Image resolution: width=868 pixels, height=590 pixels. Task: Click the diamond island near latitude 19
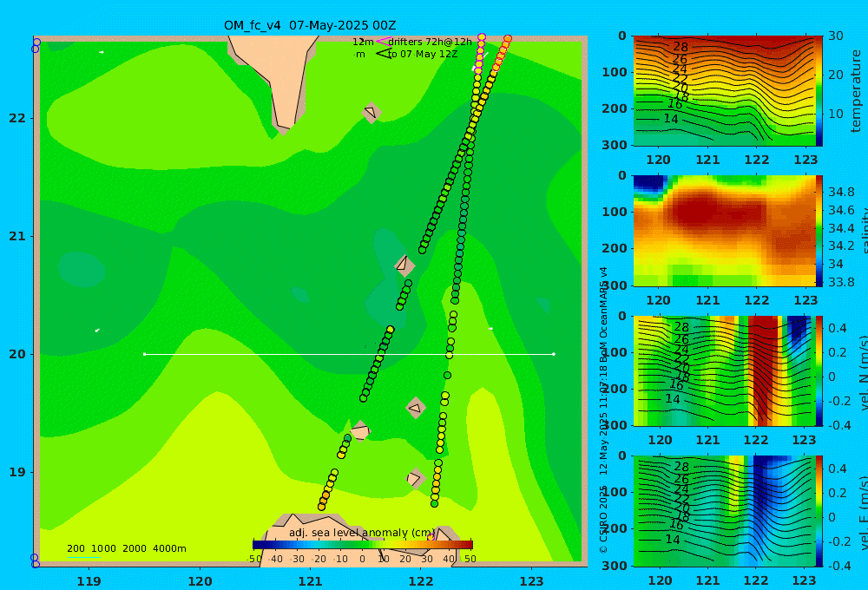click(x=415, y=478)
